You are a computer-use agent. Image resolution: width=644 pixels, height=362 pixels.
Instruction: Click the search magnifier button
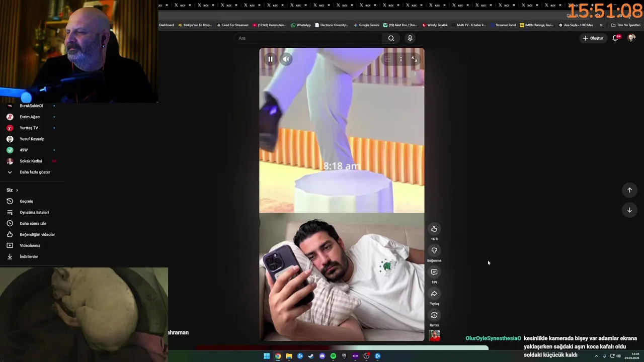click(391, 38)
